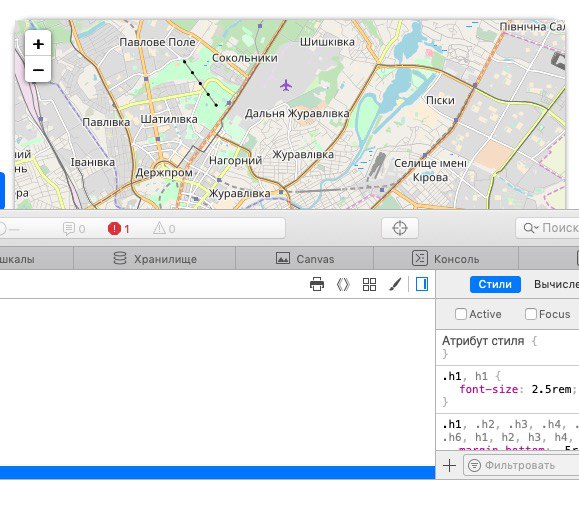This screenshot has height=509, width=579.
Task: Click the Хранилище database icon
Action: coord(120,258)
